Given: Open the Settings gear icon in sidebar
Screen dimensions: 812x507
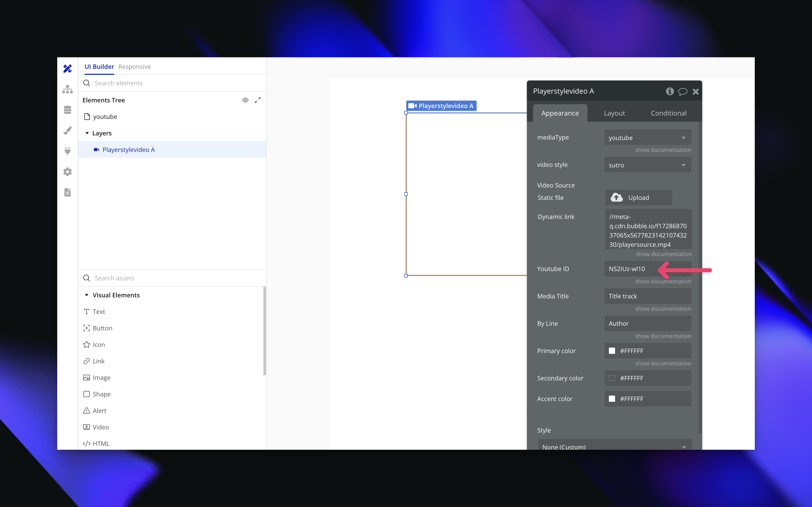Looking at the screenshot, I should coord(67,172).
